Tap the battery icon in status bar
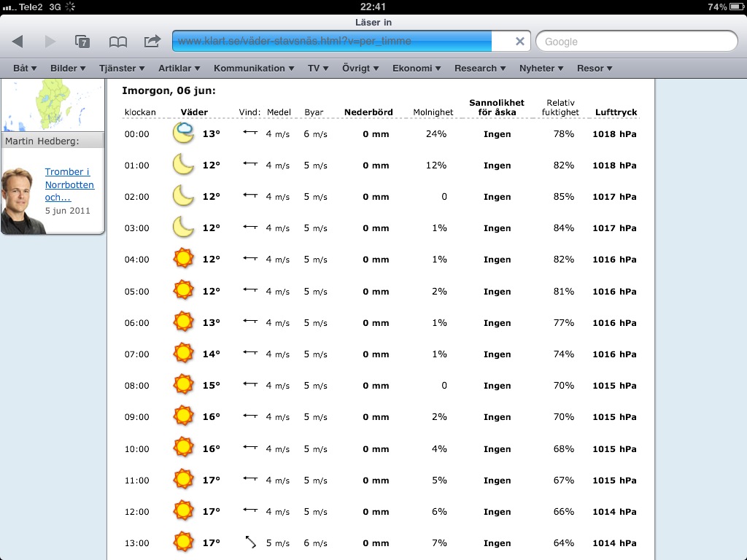Screen dimensions: 747x560 pos(736,7)
